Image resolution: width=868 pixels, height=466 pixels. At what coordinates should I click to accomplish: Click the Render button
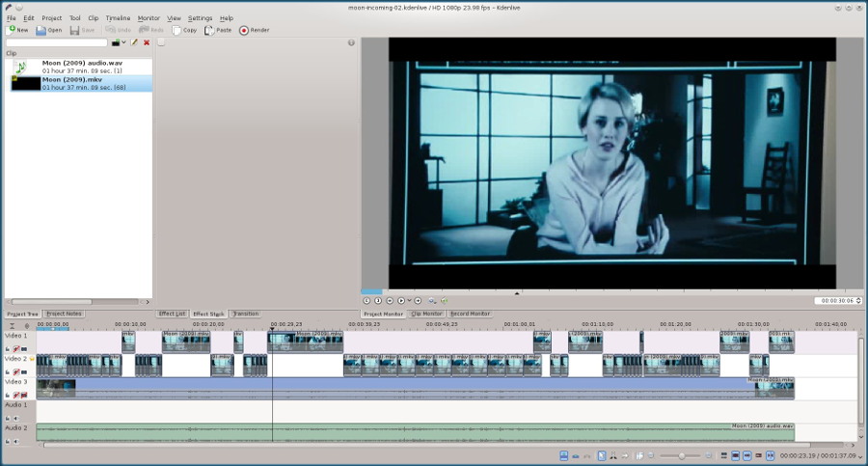(x=255, y=30)
